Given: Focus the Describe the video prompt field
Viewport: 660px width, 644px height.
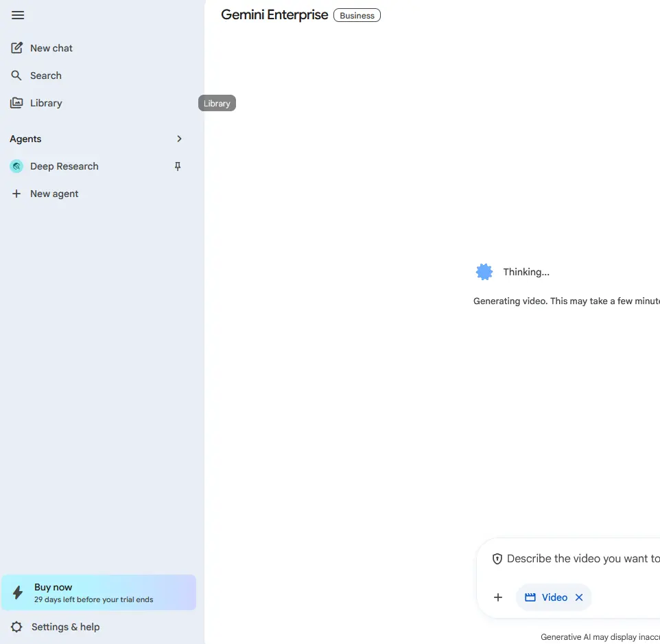Looking at the screenshot, I should pyautogui.click(x=583, y=558).
